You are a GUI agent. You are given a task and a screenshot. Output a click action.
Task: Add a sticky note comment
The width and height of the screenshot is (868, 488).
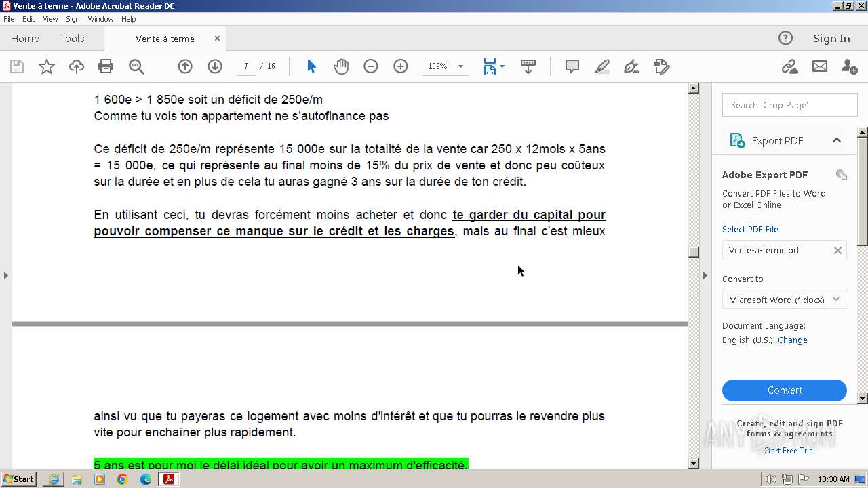pyautogui.click(x=572, y=66)
